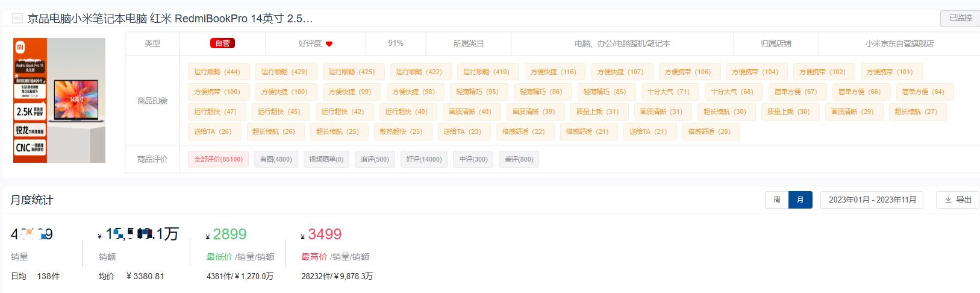Click the red heart icon beside 好评度

click(329, 44)
